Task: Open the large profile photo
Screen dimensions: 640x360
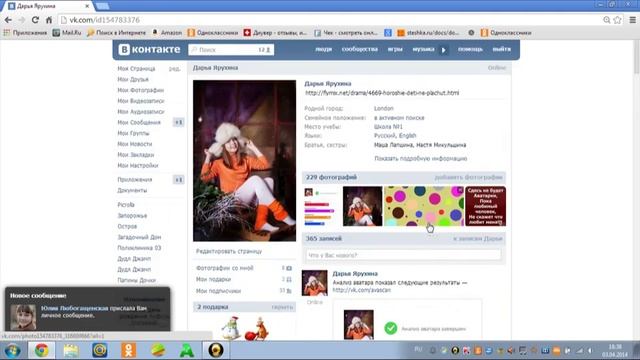Action: click(244, 160)
